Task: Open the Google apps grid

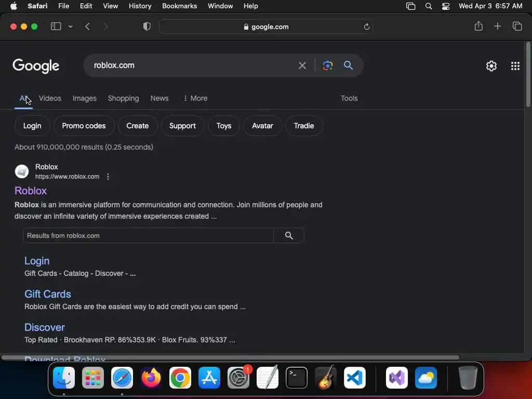Action: pyautogui.click(x=515, y=66)
